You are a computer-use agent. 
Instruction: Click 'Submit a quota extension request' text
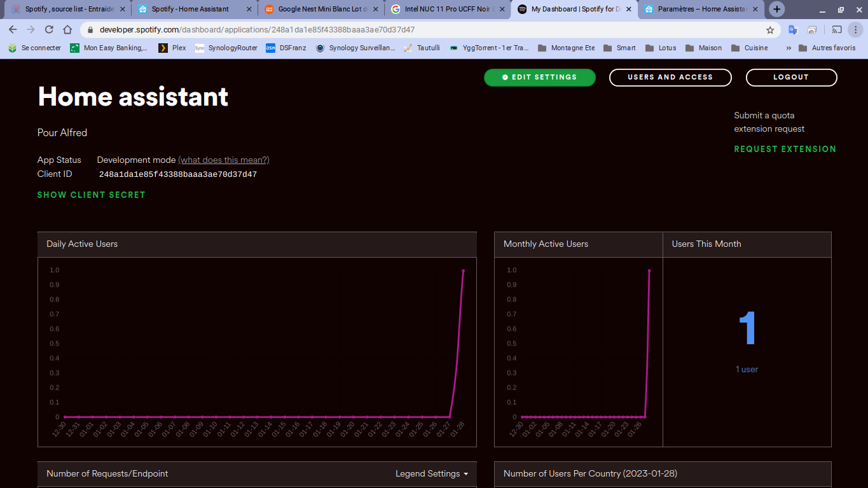(x=769, y=122)
